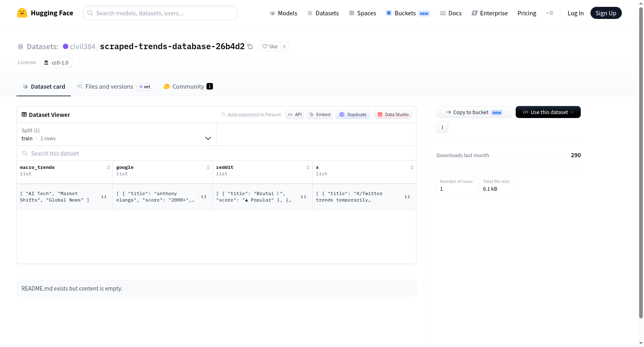The height and width of the screenshot is (347, 644).
Task: Open the train split dropdown
Action: click(116, 134)
